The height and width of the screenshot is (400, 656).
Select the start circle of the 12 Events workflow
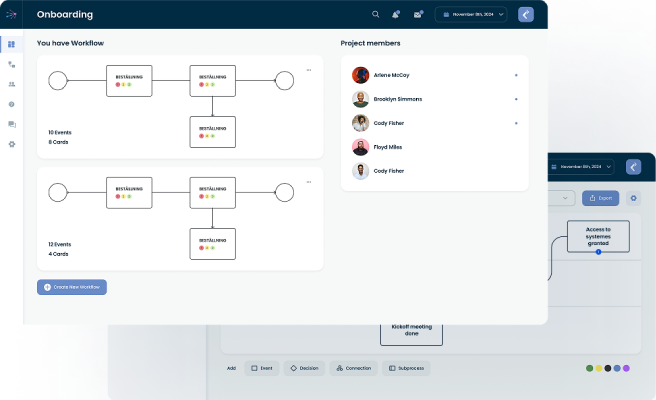58,192
